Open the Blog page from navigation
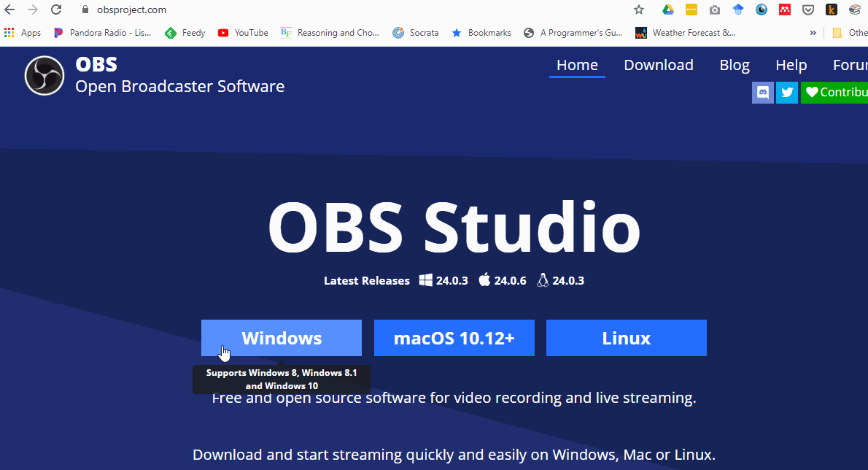This screenshot has height=470, width=868. coord(734,65)
